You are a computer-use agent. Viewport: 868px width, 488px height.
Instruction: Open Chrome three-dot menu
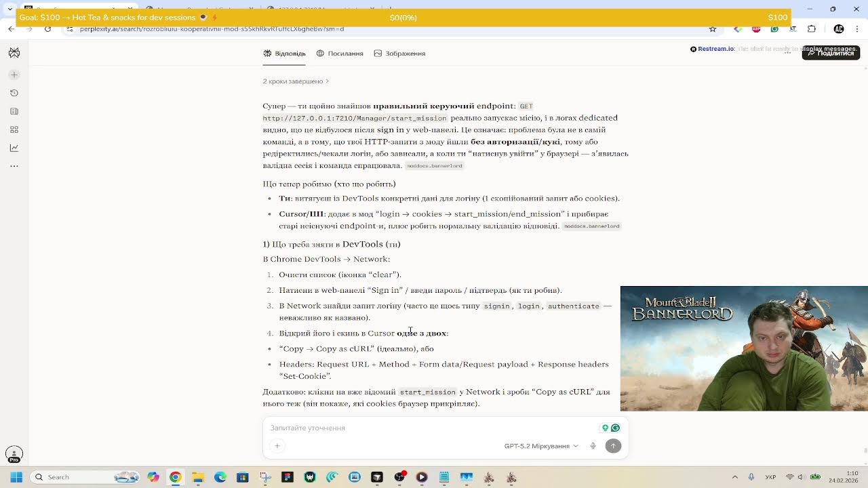(857, 29)
